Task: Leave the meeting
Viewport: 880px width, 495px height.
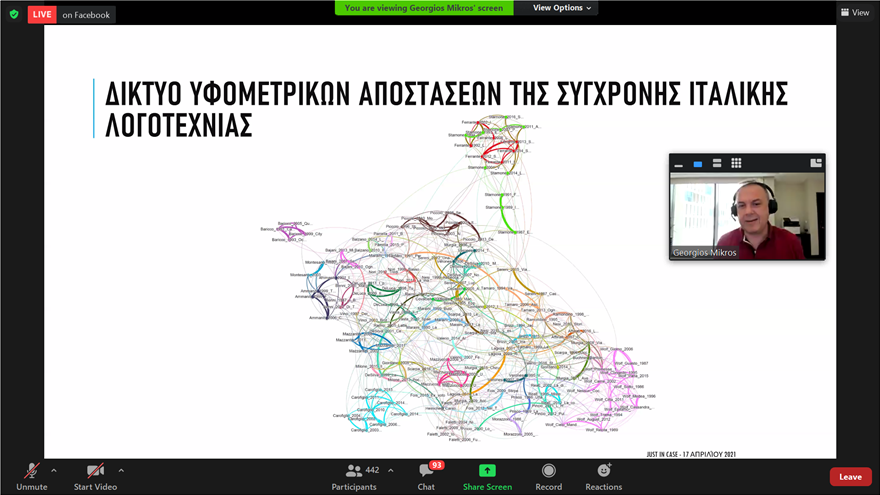Action: (x=850, y=477)
